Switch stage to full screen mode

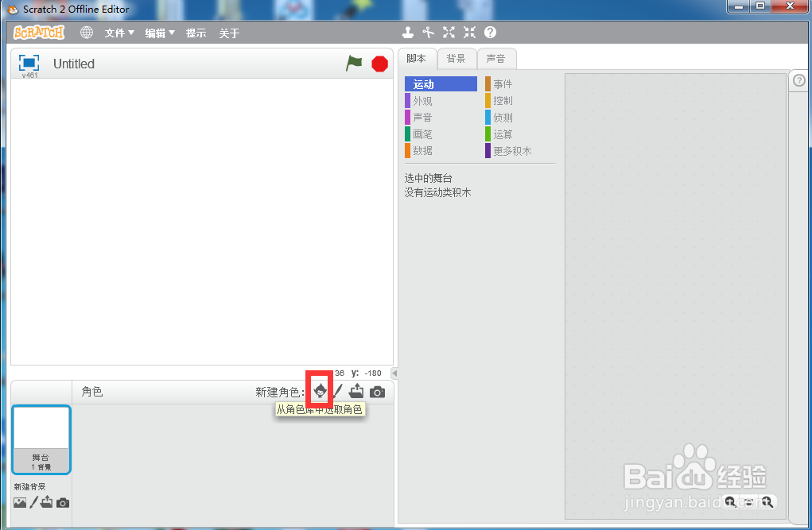[29, 63]
